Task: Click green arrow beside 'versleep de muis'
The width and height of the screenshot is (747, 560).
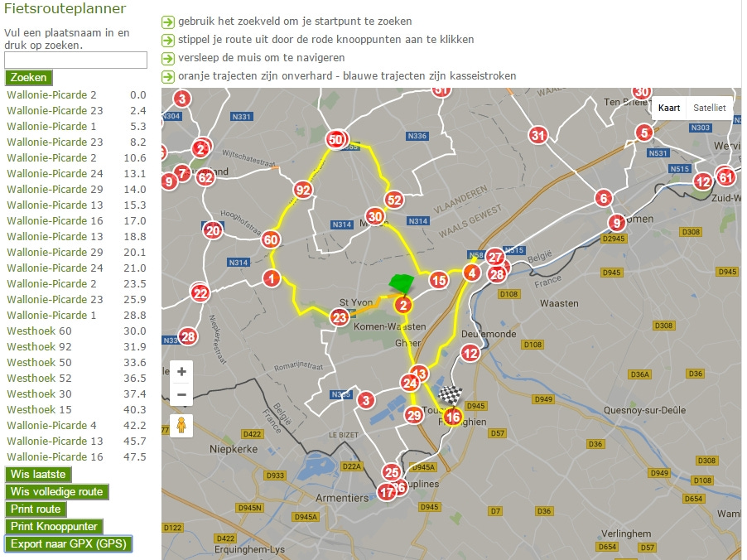Action: coord(167,58)
